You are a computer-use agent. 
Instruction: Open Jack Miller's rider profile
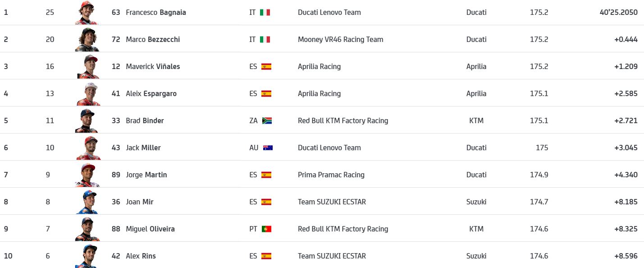tap(143, 148)
